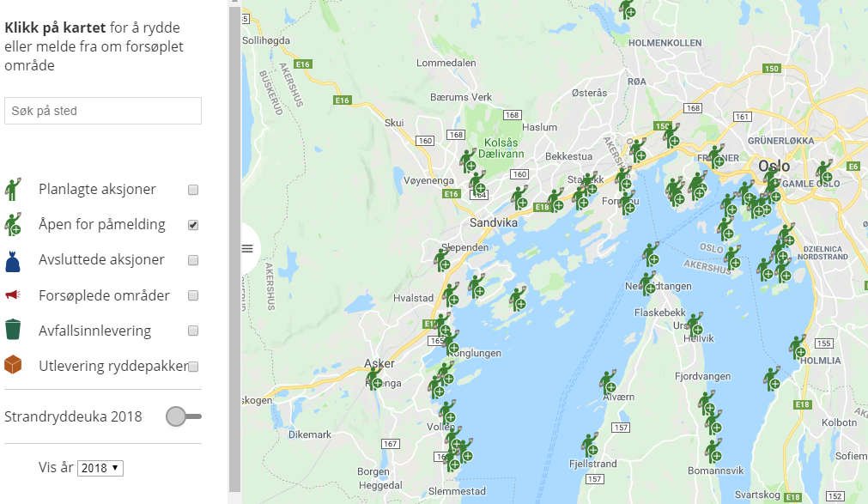Focus the Søk på sted search field
This screenshot has height=504, width=868.
103,111
